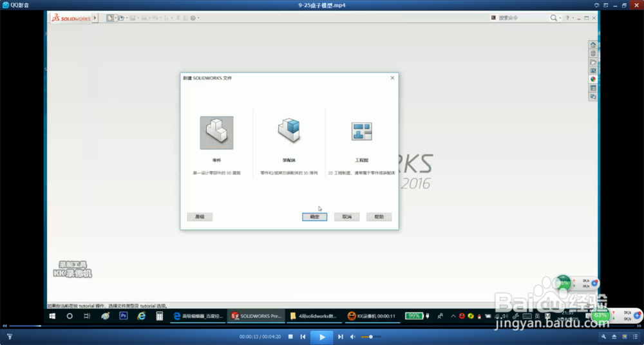
Task: Click the open file eject icon in QQ影音
Action: pyautogui.click(x=614, y=337)
